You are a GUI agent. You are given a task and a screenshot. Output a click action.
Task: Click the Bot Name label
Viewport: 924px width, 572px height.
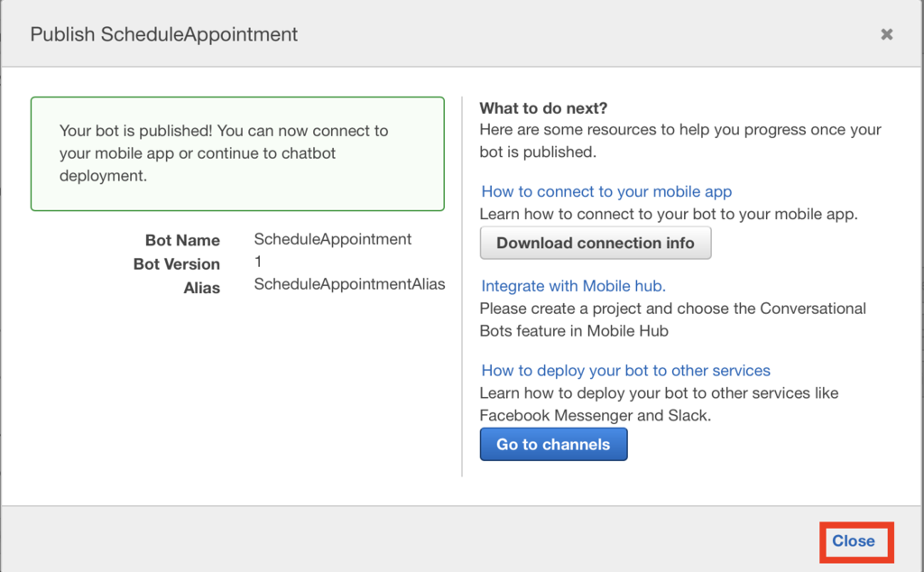(182, 240)
